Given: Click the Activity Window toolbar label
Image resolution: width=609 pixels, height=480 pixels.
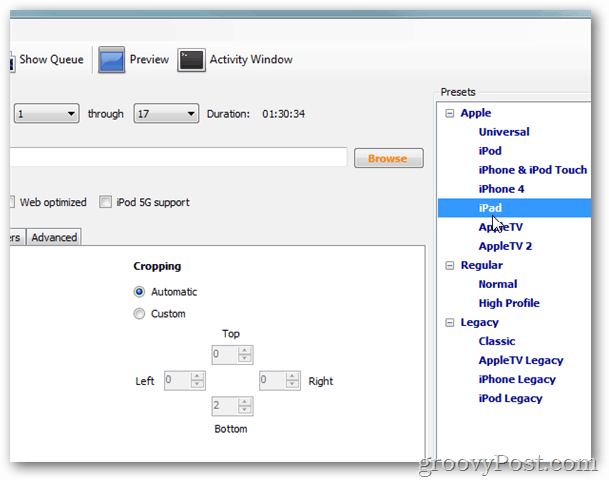Looking at the screenshot, I should [251, 59].
